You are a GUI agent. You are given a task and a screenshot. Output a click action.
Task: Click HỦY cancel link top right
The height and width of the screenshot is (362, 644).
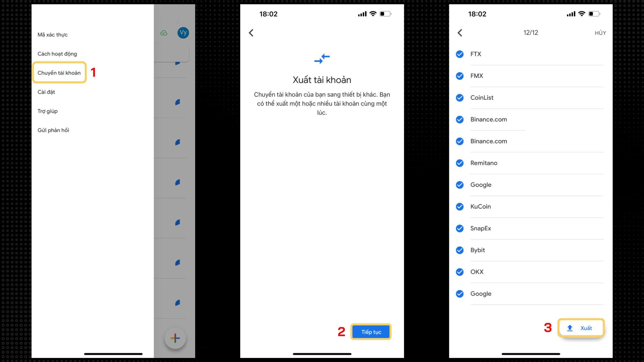click(x=600, y=32)
